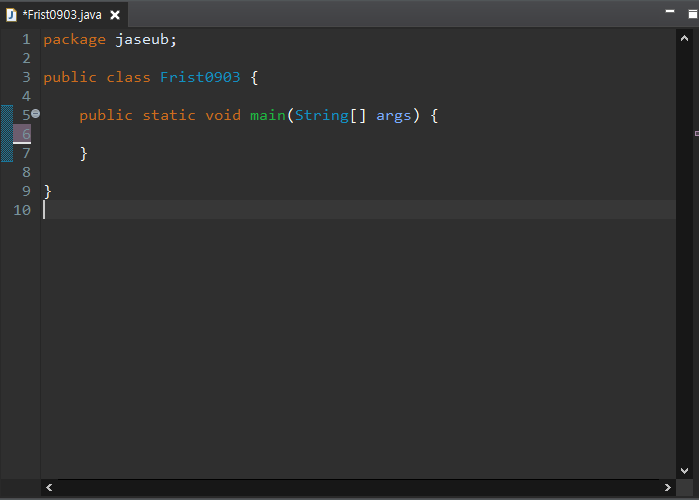Click the overview ruler marker near line 6

(697, 133)
